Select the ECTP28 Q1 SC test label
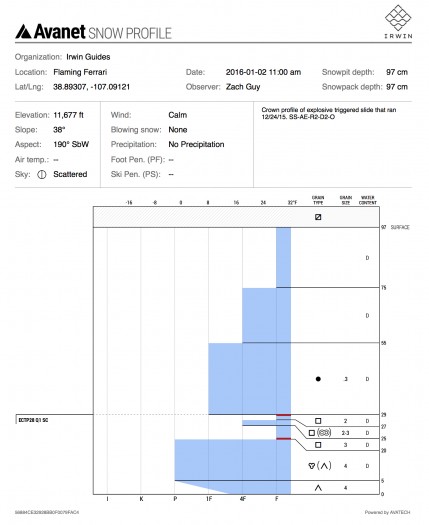Image resolution: width=429 pixels, height=525 pixels. (x=33, y=420)
